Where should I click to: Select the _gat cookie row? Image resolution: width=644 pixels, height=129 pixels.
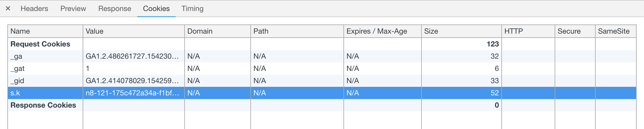tap(322, 68)
